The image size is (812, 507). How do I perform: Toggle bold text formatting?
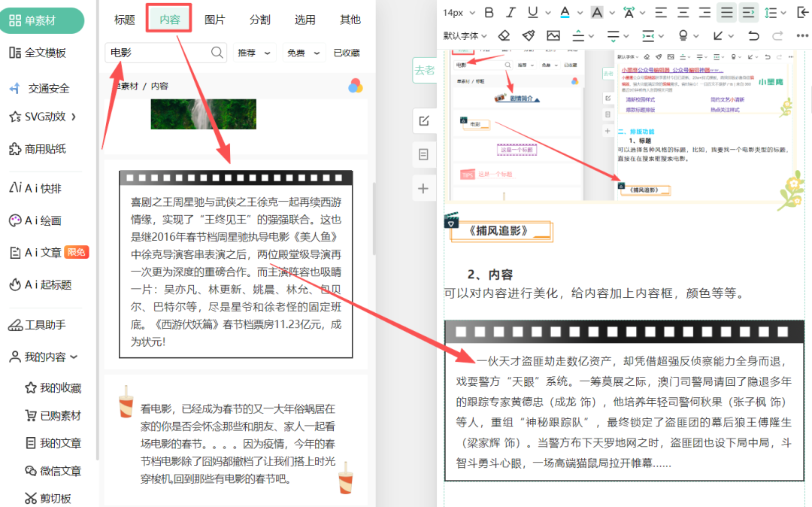click(489, 12)
